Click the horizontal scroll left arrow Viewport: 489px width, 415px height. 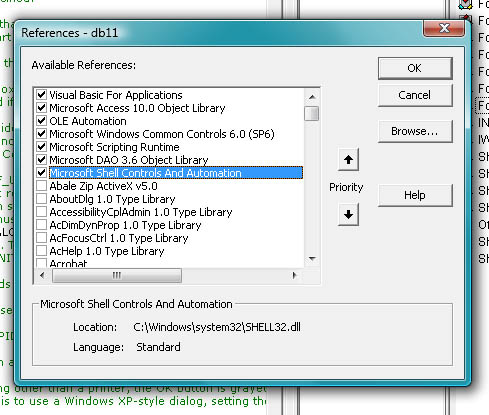(x=42, y=276)
